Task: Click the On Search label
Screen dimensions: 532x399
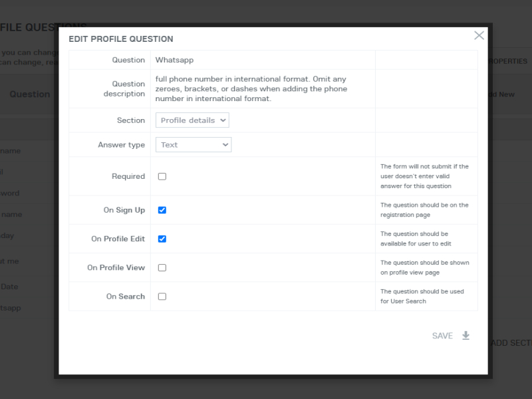Action: (125, 297)
